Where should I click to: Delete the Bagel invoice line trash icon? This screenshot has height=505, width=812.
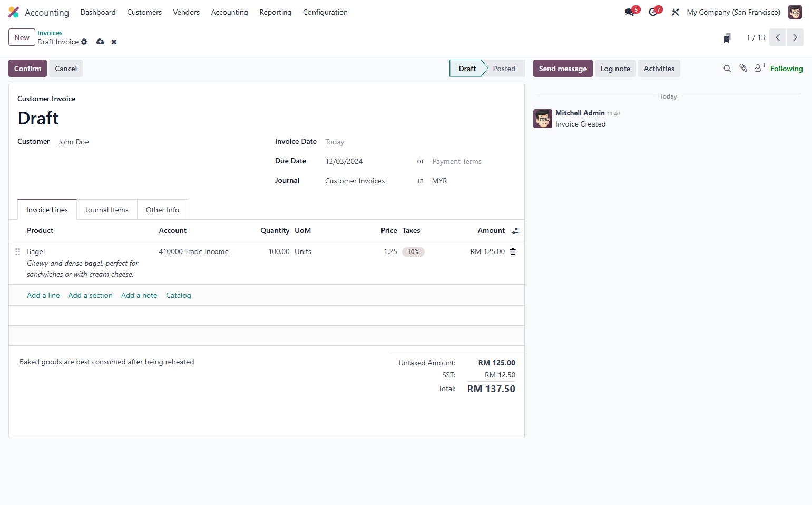[x=513, y=251]
